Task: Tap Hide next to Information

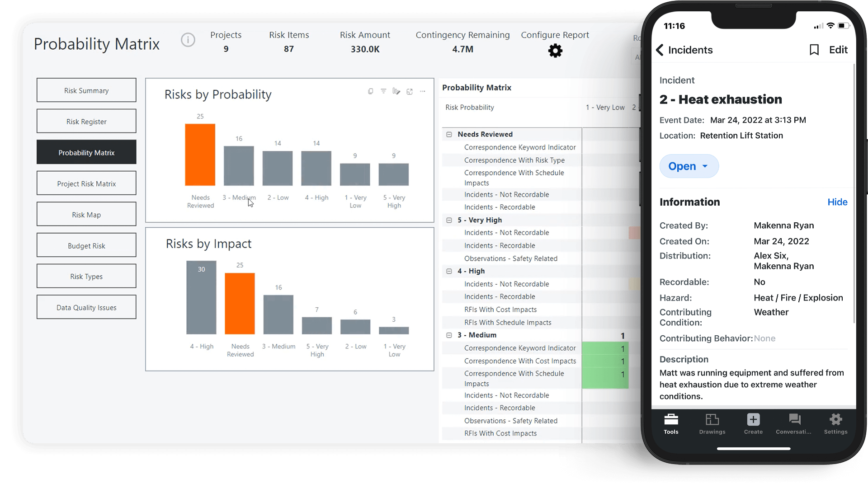Action: pos(837,202)
